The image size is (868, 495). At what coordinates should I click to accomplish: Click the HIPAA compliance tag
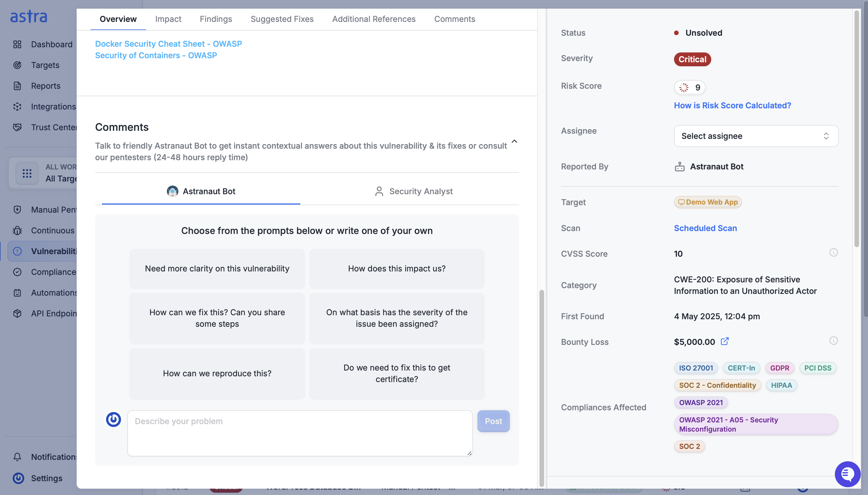click(781, 385)
